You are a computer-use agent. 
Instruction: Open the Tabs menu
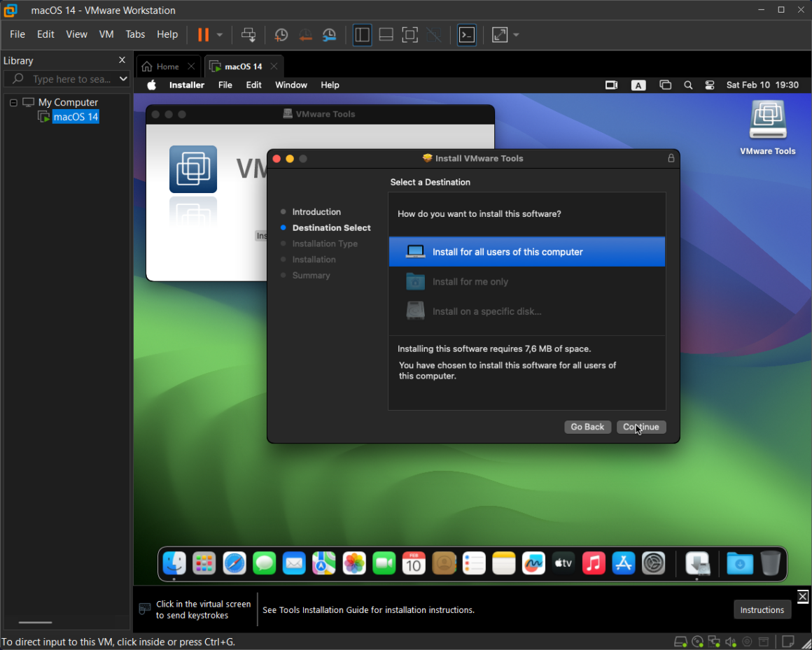pos(135,34)
